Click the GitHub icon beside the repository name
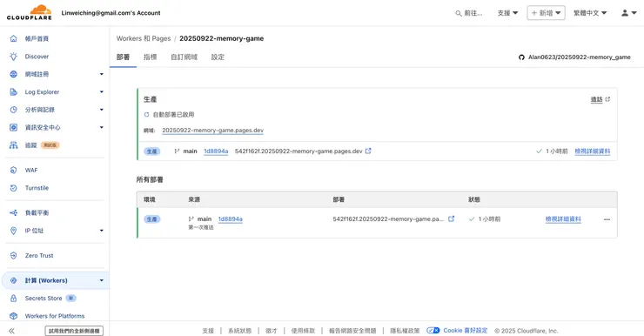The width and height of the screenshot is (644, 336). pos(521,57)
